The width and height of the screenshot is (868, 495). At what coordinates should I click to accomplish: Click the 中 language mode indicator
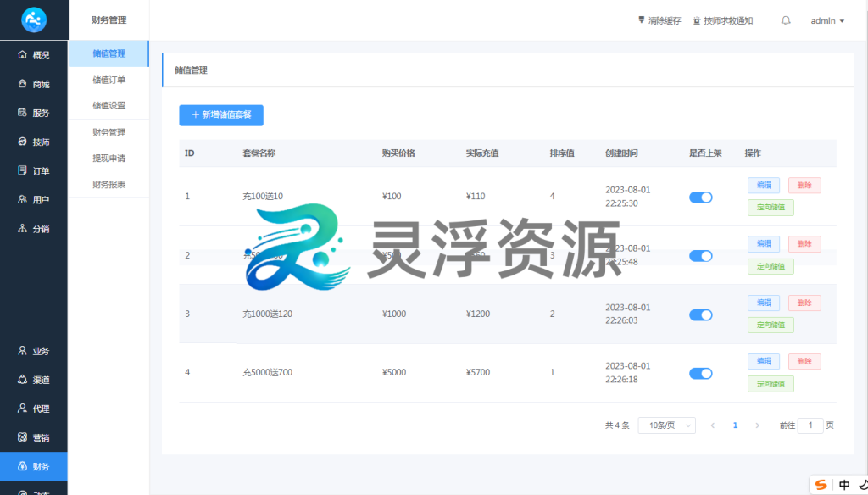[844, 485]
